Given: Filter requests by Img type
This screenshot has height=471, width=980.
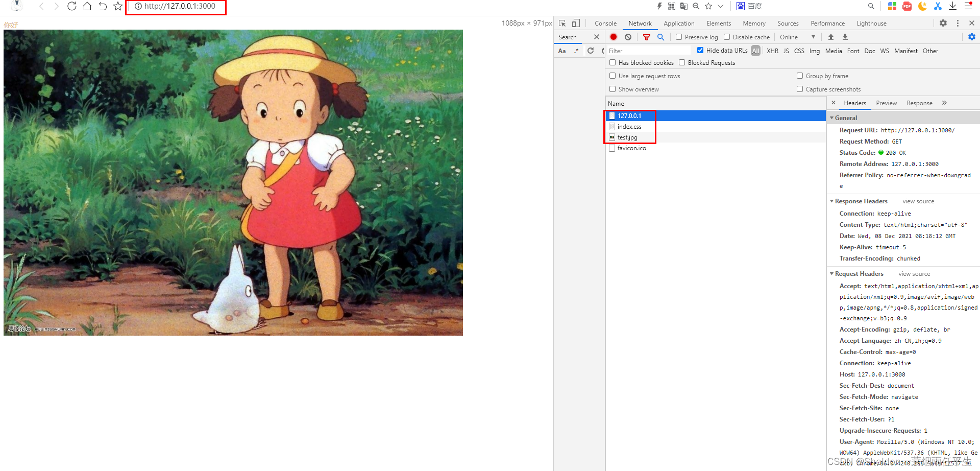Looking at the screenshot, I should [814, 51].
